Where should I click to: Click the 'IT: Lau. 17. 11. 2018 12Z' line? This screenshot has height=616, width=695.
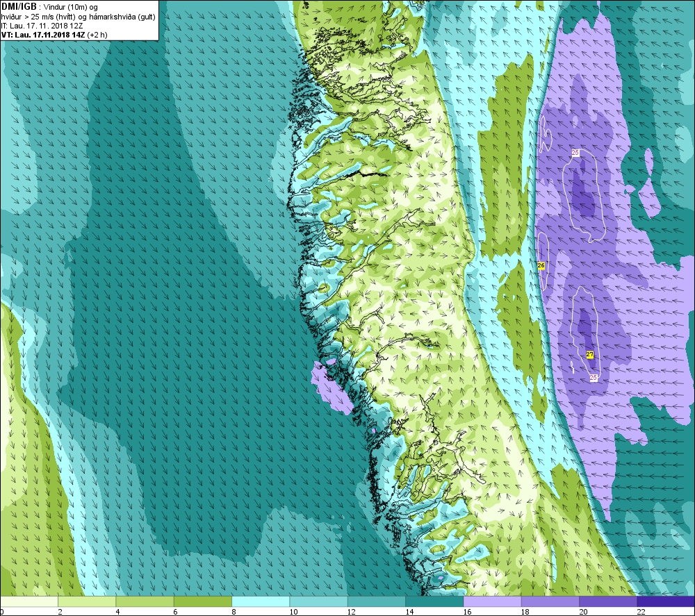(x=42, y=26)
